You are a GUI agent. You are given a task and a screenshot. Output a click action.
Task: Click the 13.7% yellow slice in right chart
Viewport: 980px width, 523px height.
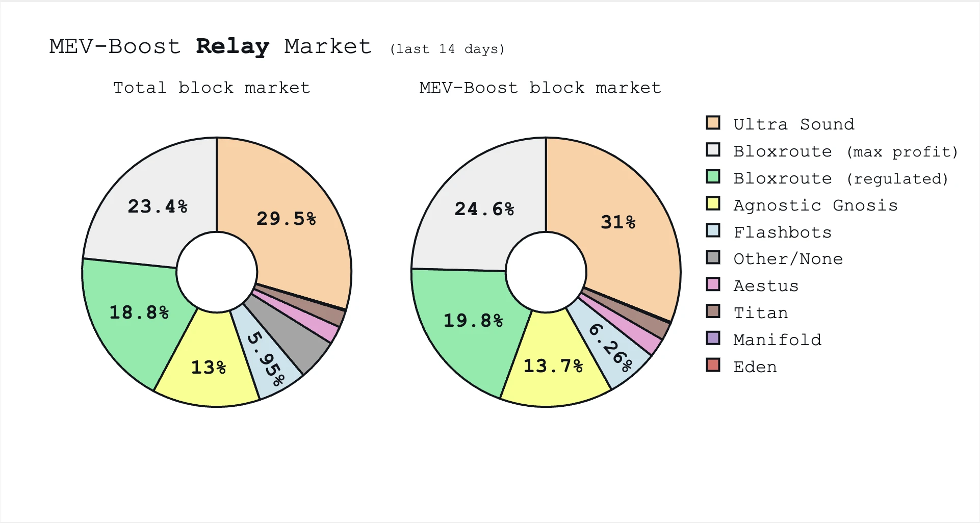(x=553, y=366)
